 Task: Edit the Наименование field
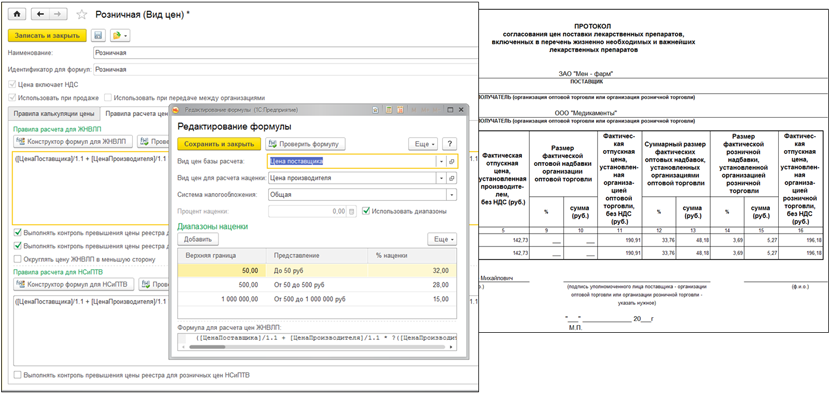285,53
